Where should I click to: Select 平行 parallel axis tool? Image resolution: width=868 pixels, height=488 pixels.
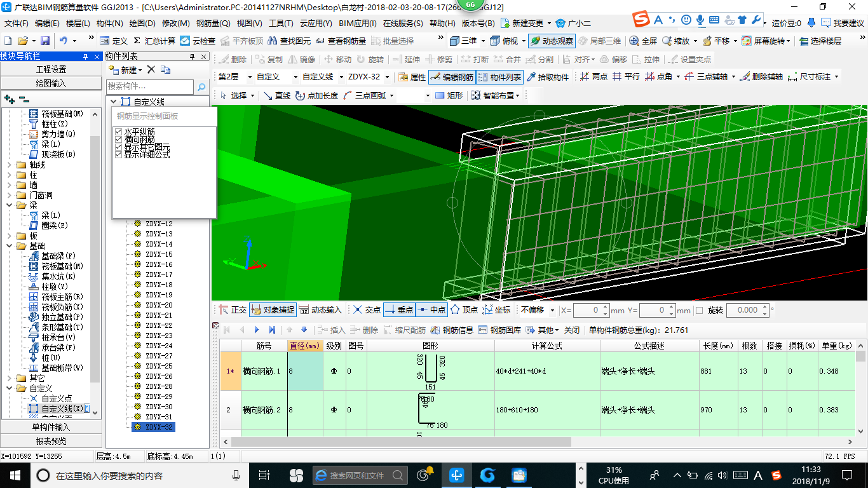(x=626, y=77)
